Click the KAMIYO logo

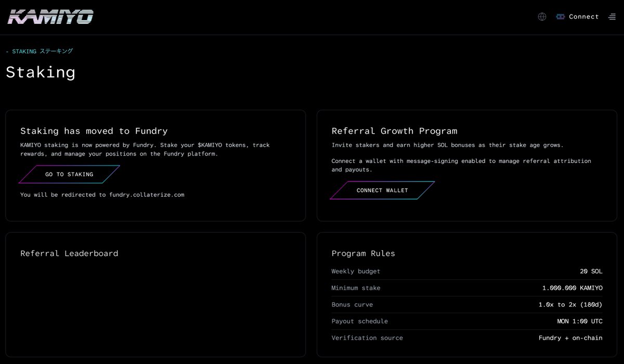50,17
